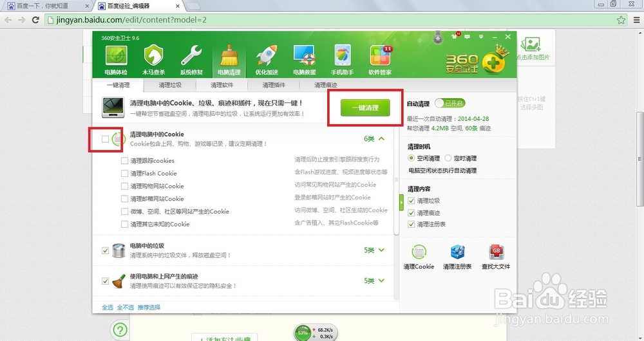644x341 pixels.
Task: Uncheck 清理垃圾 in 清理内容
Action: coord(411,201)
